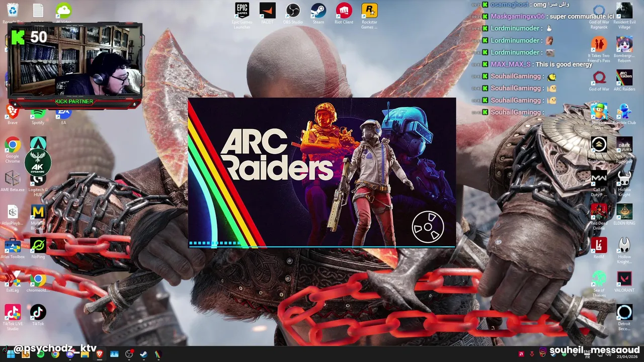Switch to ARC Raiders in the taskbar
Viewport: 644px width, 362px height.
point(158,354)
